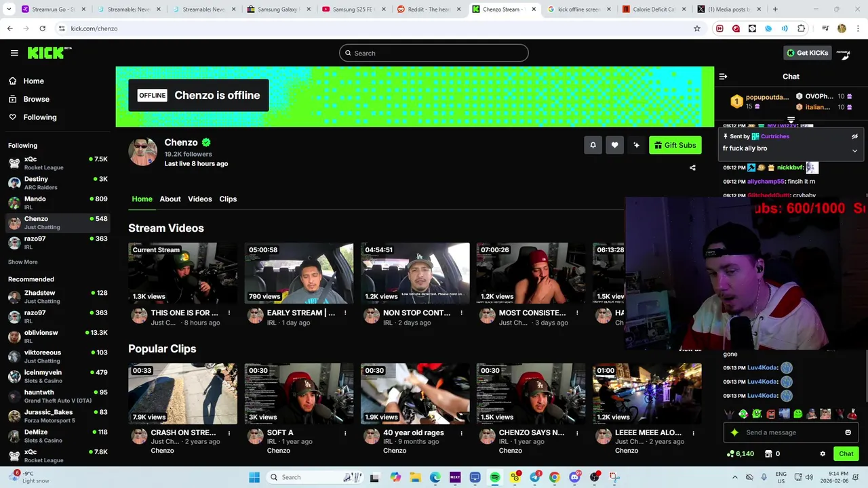Image resolution: width=868 pixels, height=488 pixels.
Task: Click the green sparkle icon in message box
Action: coord(734,432)
